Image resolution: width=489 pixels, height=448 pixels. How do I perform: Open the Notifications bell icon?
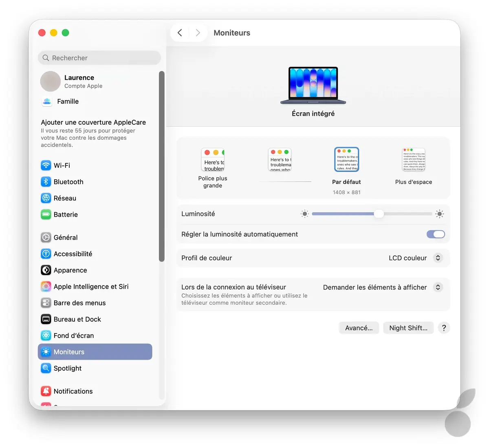[46, 391]
